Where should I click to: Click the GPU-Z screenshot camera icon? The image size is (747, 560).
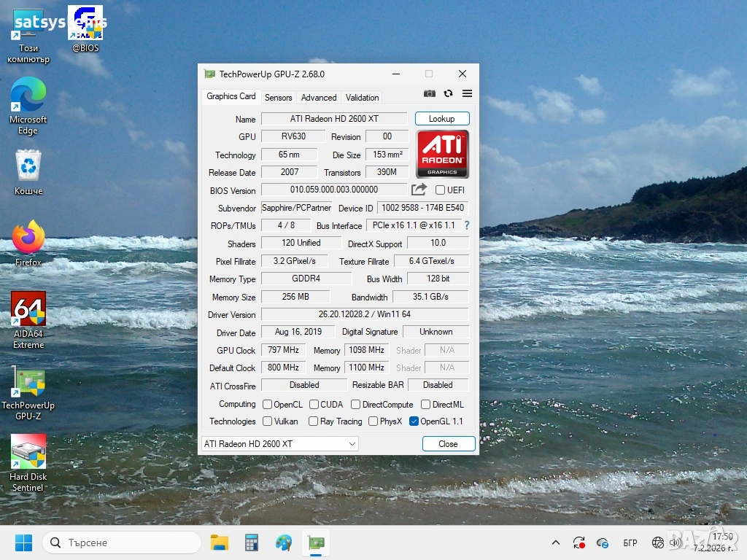(430, 93)
